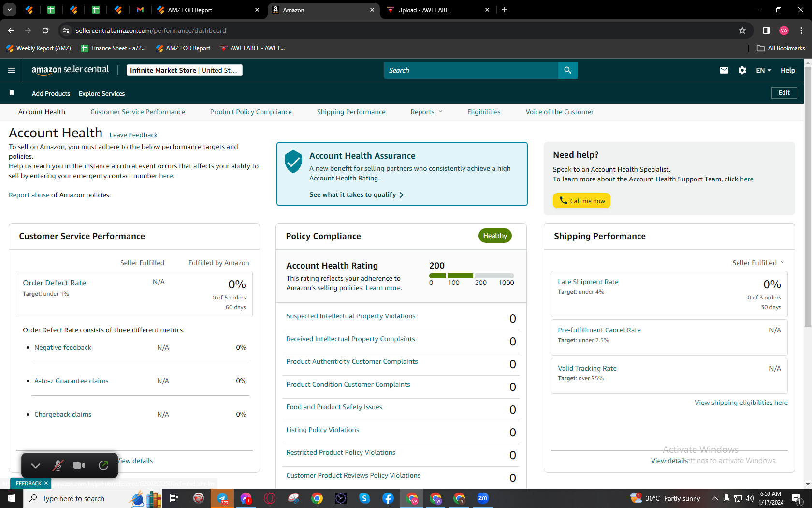Reload the current browser page
812x508 pixels.
pyautogui.click(x=45, y=30)
